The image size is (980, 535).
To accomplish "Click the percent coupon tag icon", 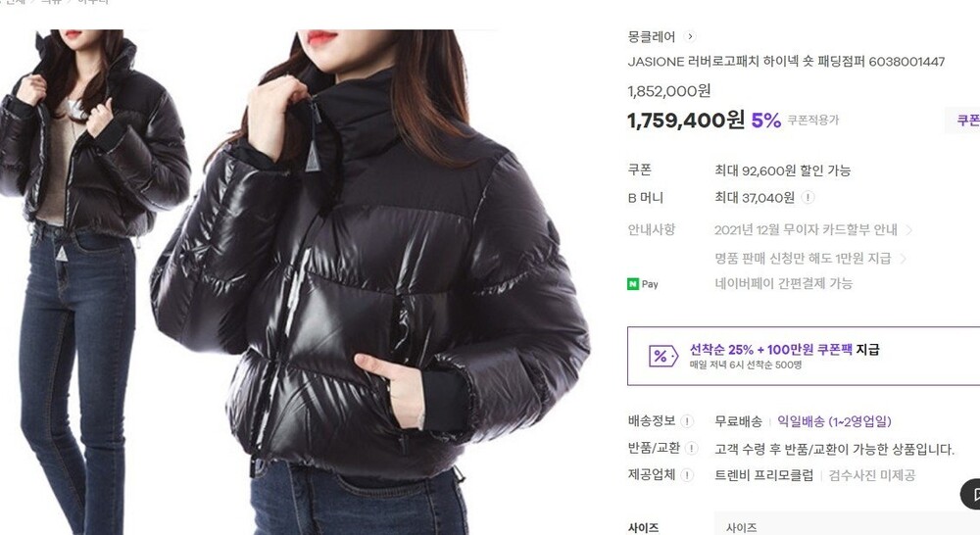I will click(662, 356).
